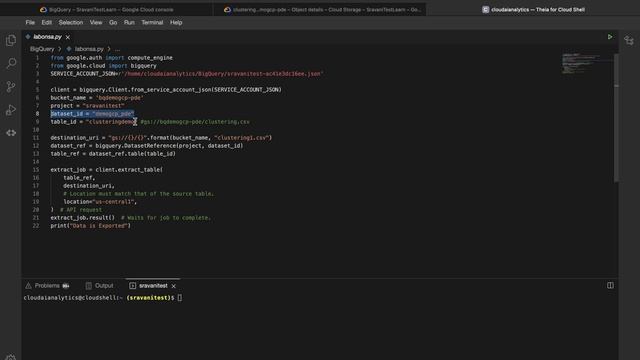Click the destination_uri code line
The width and height of the screenshot is (640, 360).
pos(161,138)
